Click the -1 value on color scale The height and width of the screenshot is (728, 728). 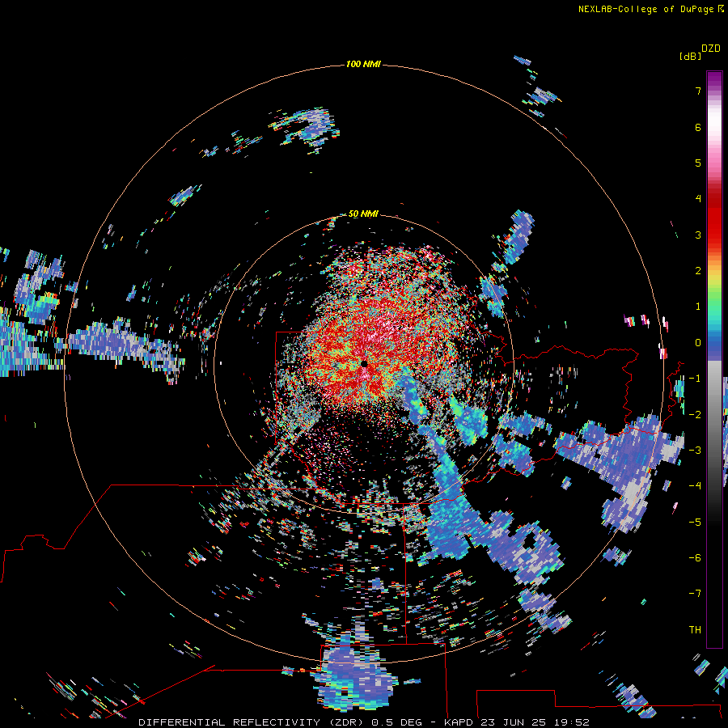(x=695, y=379)
